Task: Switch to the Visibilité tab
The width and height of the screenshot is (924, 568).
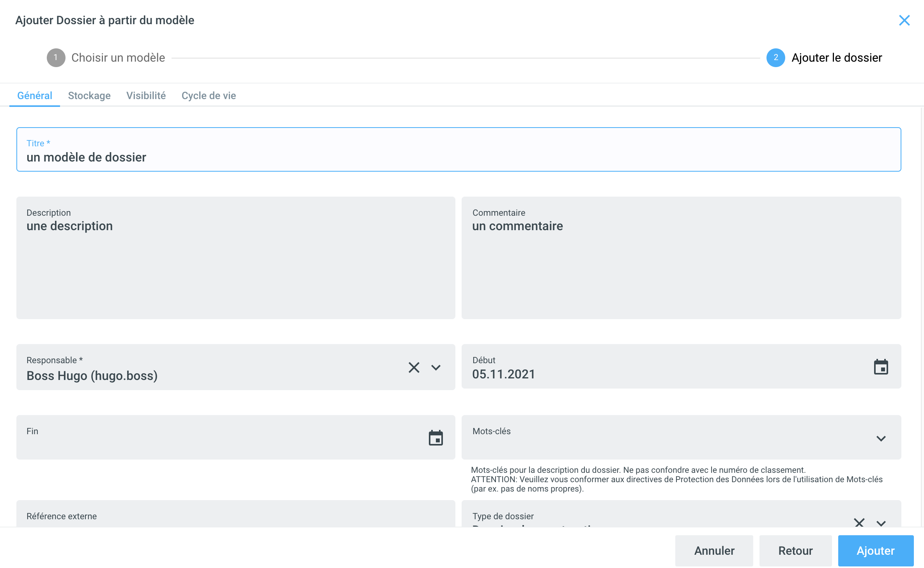Action: click(146, 96)
